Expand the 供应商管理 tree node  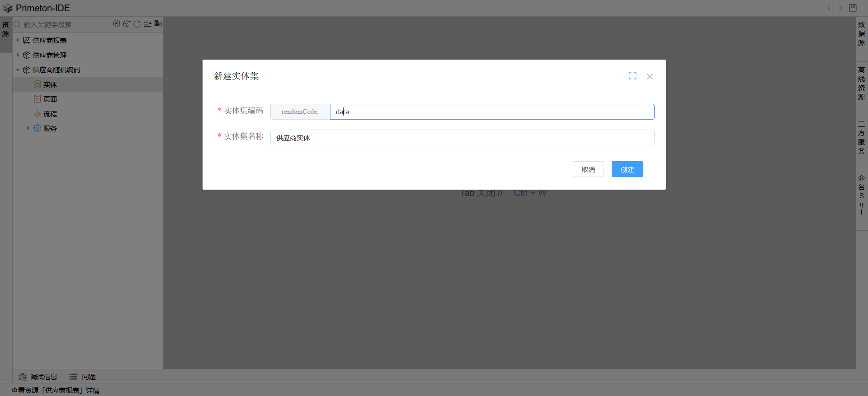point(18,55)
